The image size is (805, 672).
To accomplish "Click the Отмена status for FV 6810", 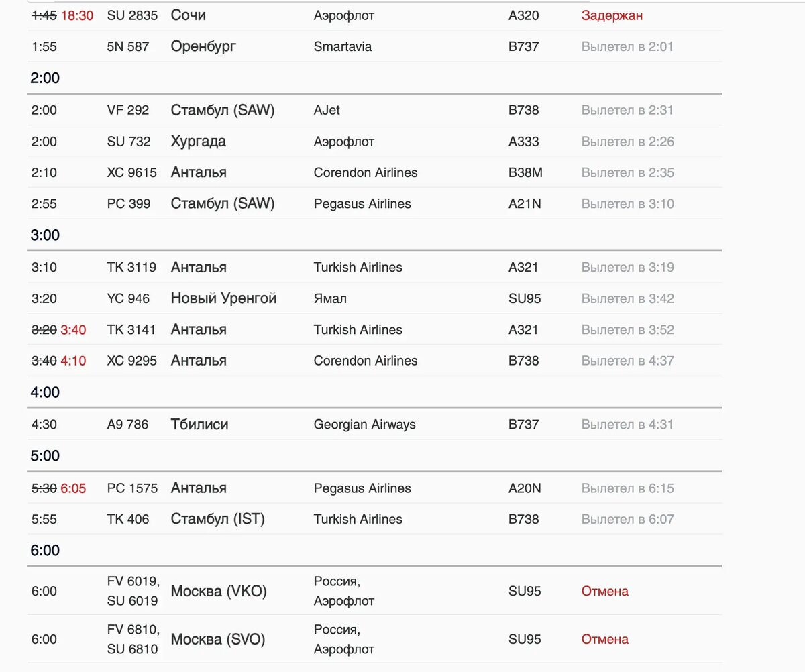I will (604, 639).
